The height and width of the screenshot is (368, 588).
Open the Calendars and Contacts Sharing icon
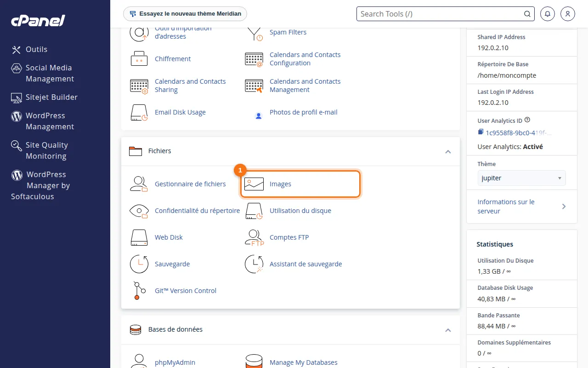click(x=139, y=86)
